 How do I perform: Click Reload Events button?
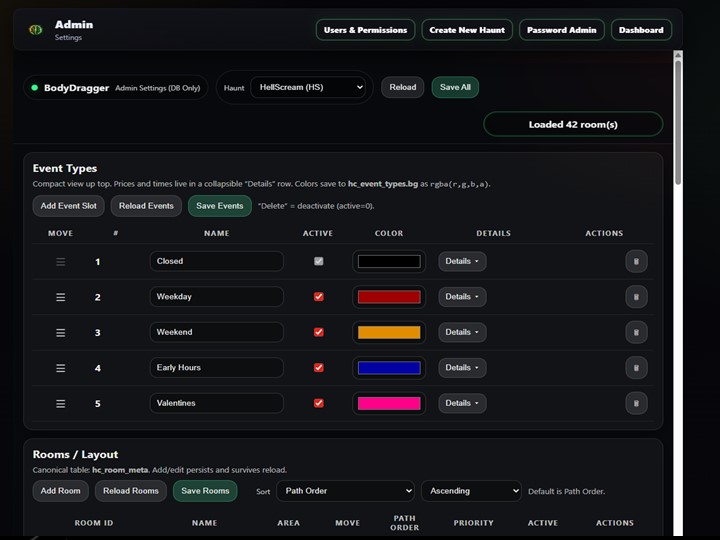146,206
